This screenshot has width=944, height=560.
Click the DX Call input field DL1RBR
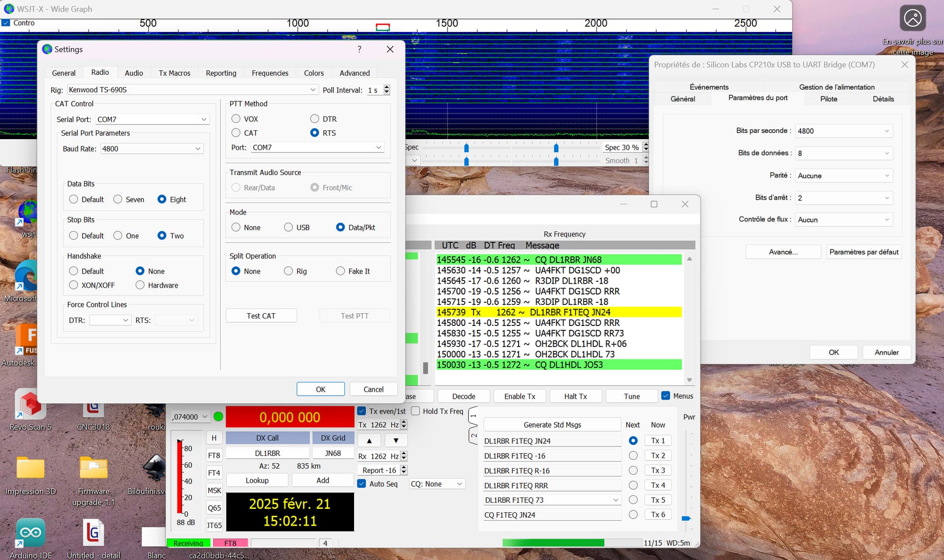click(x=267, y=453)
